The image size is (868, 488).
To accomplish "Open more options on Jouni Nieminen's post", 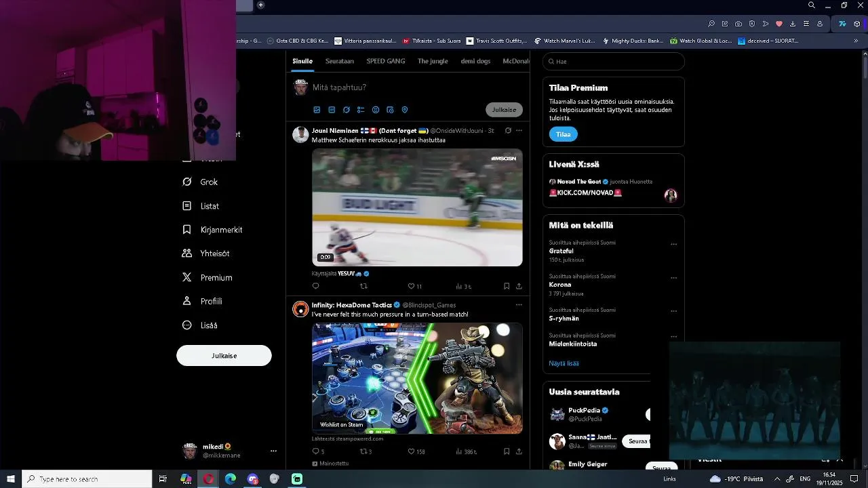I will [x=519, y=131].
